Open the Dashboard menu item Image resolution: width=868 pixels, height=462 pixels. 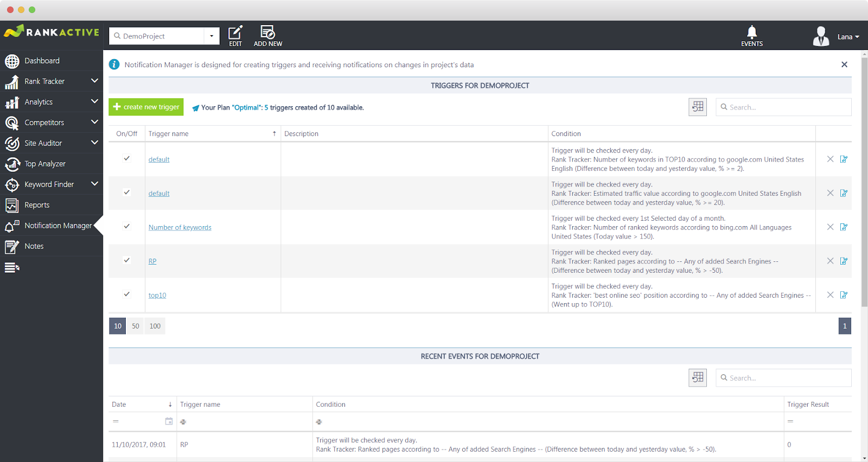click(x=52, y=61)
